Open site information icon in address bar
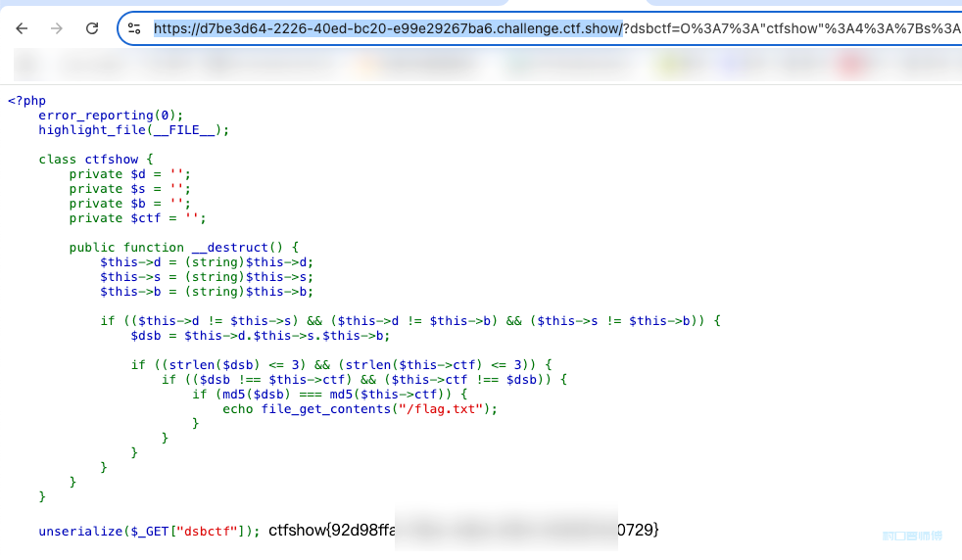Screen dimensions: 962x560 [x=134, y=28]
